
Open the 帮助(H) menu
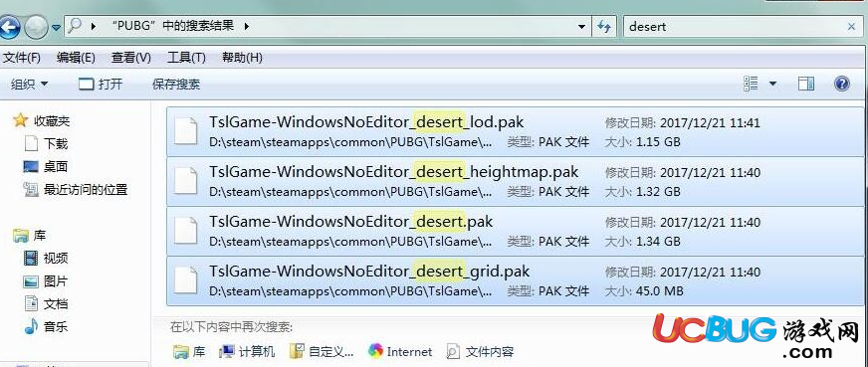pyautogui.click(x=242, y=58)
